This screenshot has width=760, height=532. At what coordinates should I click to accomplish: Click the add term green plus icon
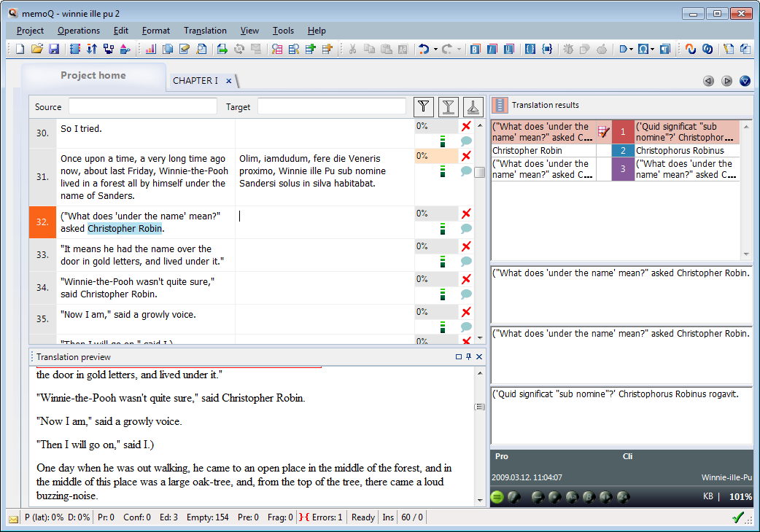tap(311, 49)
